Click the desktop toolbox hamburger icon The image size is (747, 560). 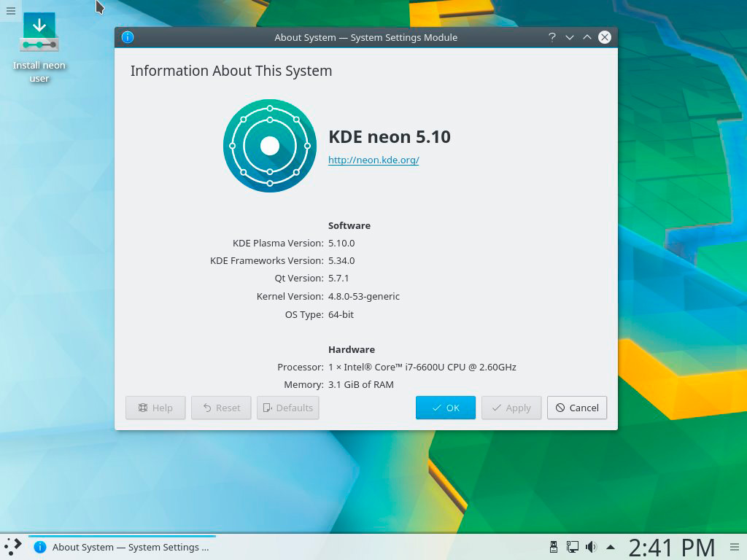click(10, 10)
